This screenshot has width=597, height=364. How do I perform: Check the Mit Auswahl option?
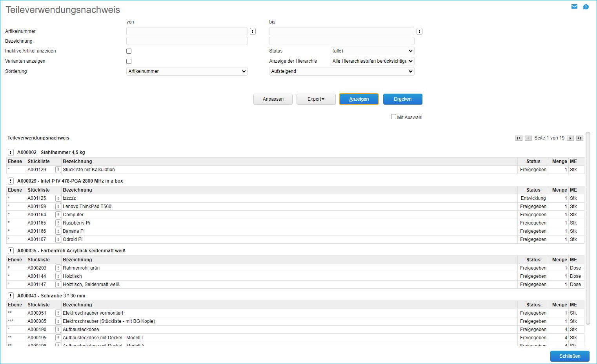(x=393, y=117)
